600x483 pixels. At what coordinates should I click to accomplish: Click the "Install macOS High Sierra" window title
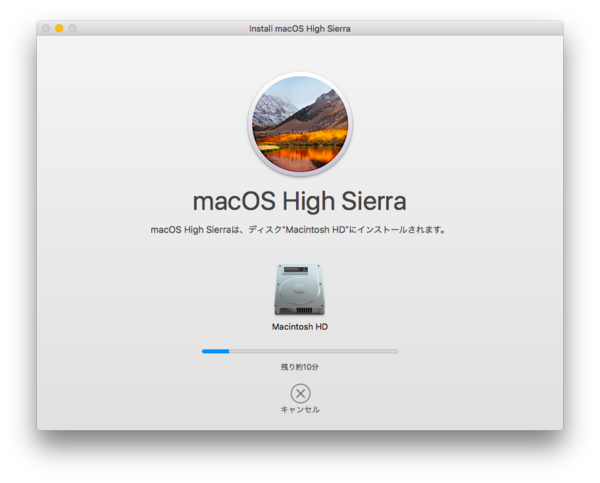click(300, 29)
